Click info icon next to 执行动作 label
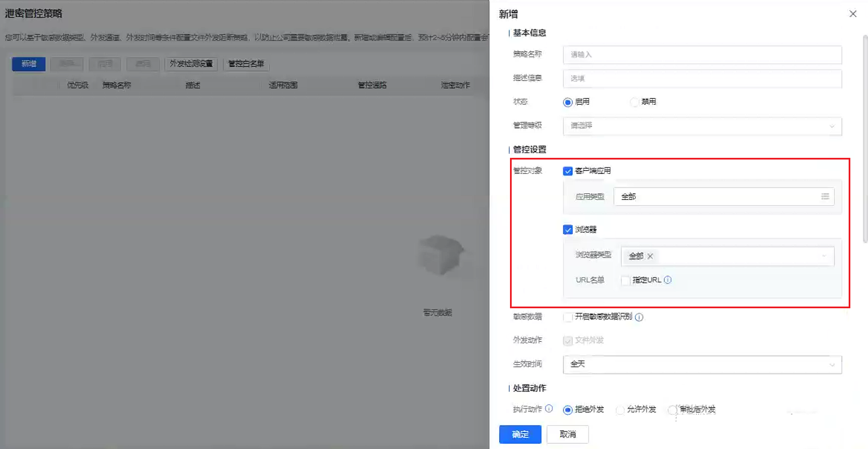868x449 pixels. coord(549,409)
